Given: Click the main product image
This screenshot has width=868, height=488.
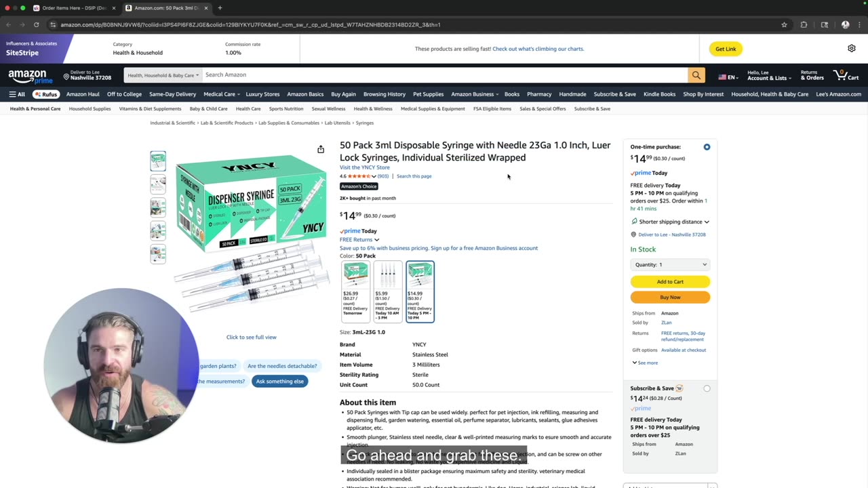Looking at the screenshot, I should 251,234.
